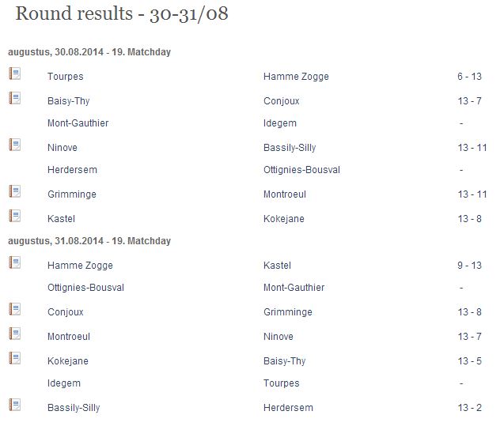Image resolution: width=504 pixels, height=430 pixels.
Task: Click home team Herdersem on 30.08
Action: pyautogui.click(x=72, y=170)
